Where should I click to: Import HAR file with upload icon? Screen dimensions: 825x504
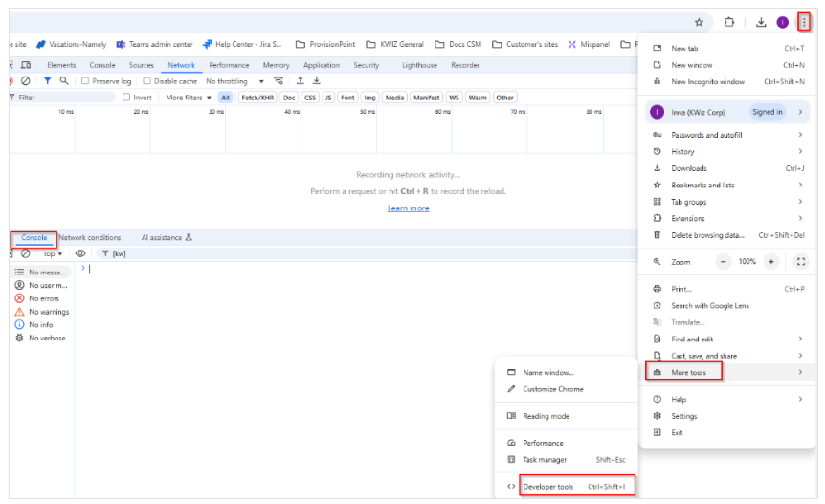300,81
